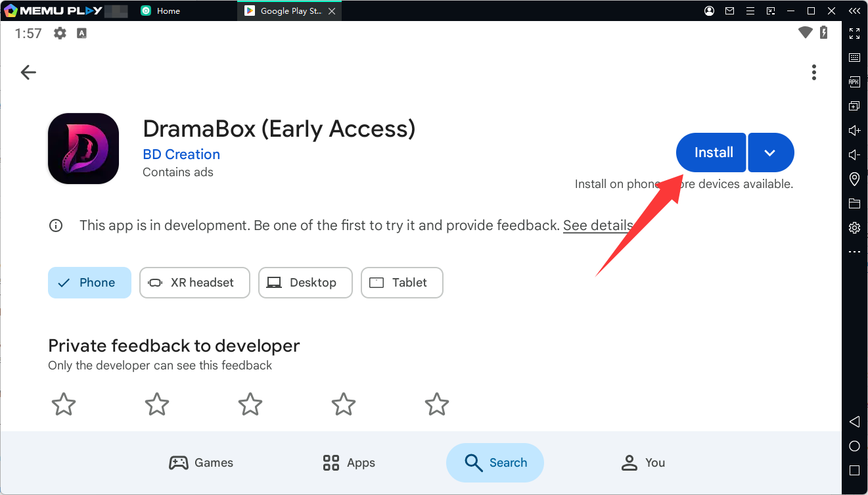The image size is (868, 495).
Task: Increase volume with the speaker plus icon
Action: (854, 131)
